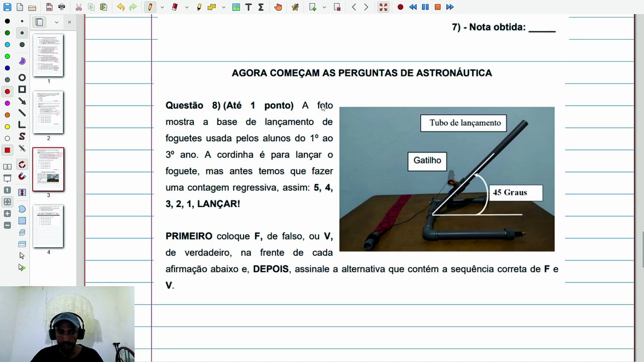This screenshot has height=362, width=644.
Task: Print the document
Action: tap(62, 7)
